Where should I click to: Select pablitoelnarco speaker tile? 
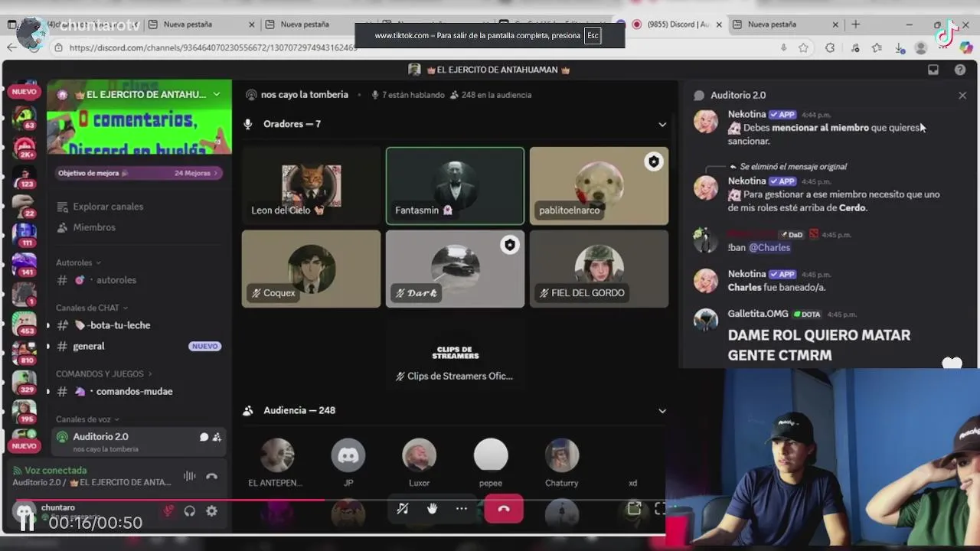click(x=599, y=186)
